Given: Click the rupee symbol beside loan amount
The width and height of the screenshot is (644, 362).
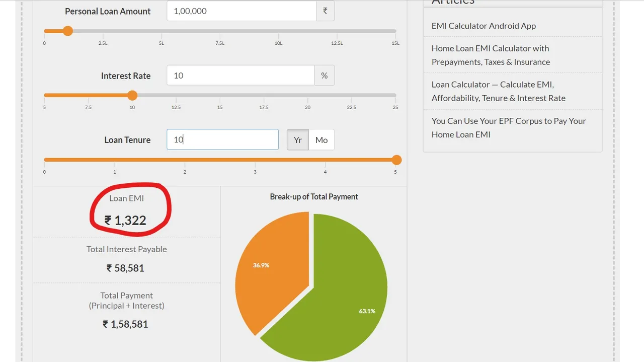Looking at the screenshot, I should (325, 11).
